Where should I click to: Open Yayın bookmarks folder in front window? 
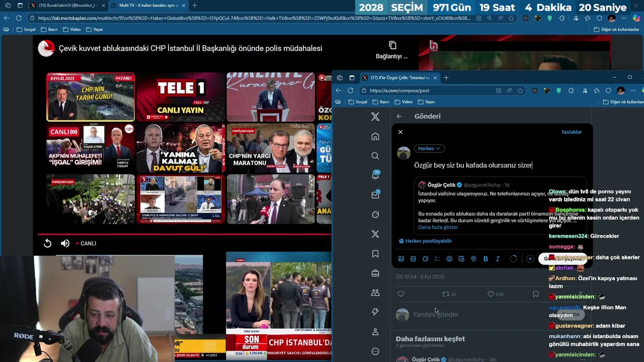(427, 102)
